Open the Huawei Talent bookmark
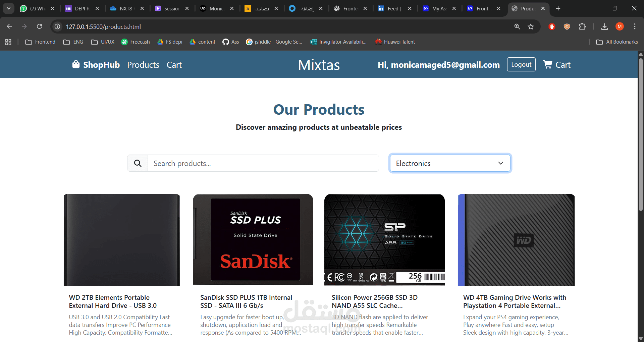Image resolution: width=644 pixels, height=342 pixels. pyautogui.click(x=395, y=42)
